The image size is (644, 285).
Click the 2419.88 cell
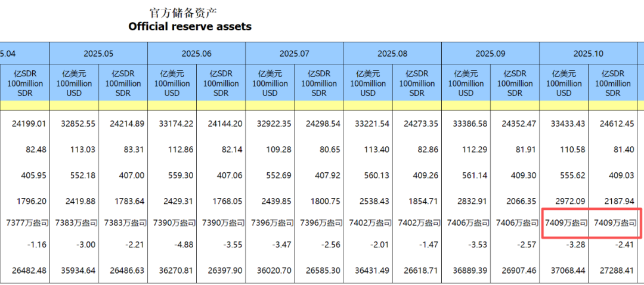point(81,201)
